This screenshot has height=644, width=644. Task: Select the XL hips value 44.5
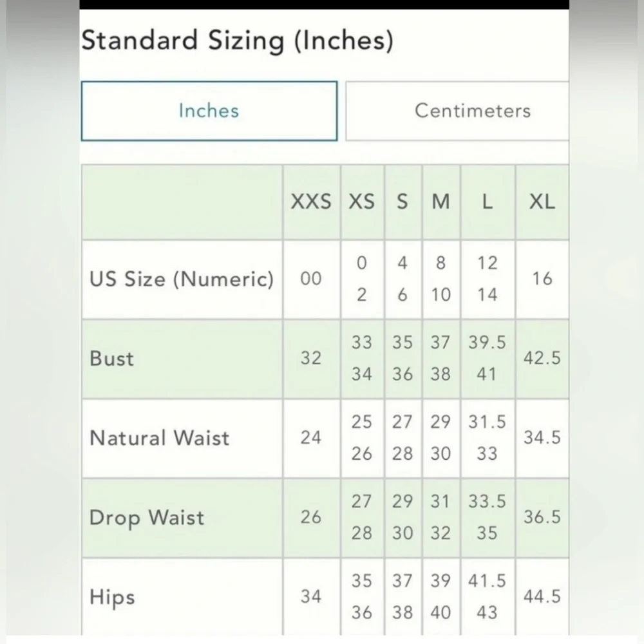click(x=542, y=597)
